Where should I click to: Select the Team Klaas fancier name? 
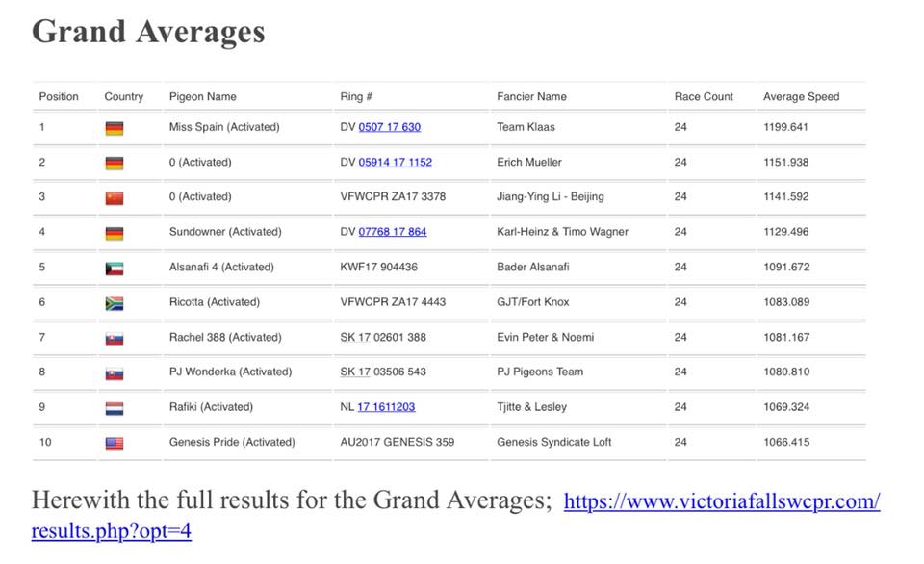[526, 127]
